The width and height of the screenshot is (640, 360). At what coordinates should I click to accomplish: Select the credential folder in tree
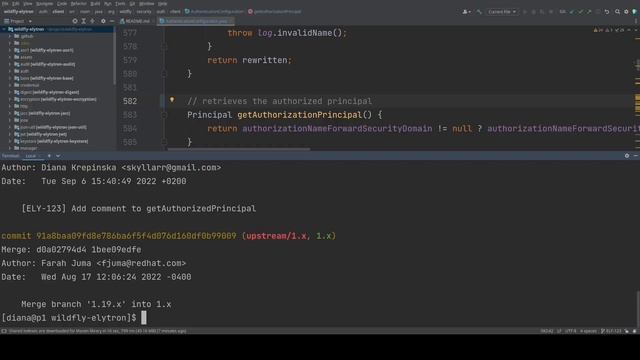[27, 85]
